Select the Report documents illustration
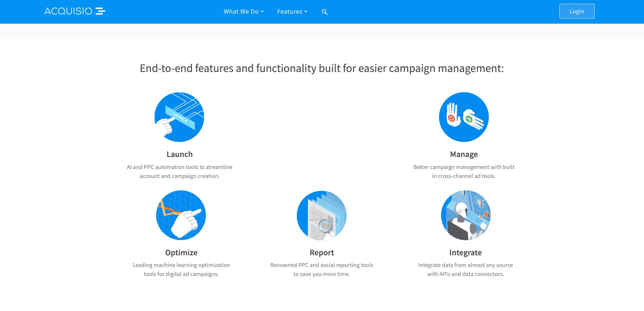 click(322, 215)
